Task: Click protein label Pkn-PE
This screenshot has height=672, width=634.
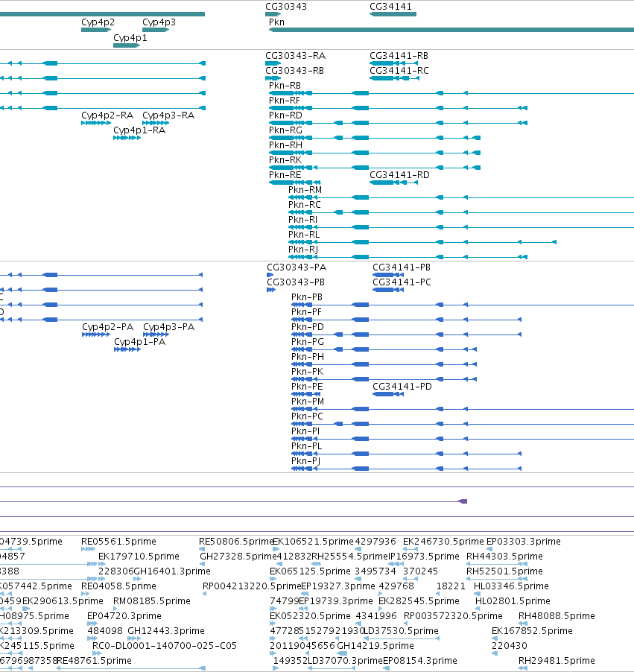Action: coord(306,387)
